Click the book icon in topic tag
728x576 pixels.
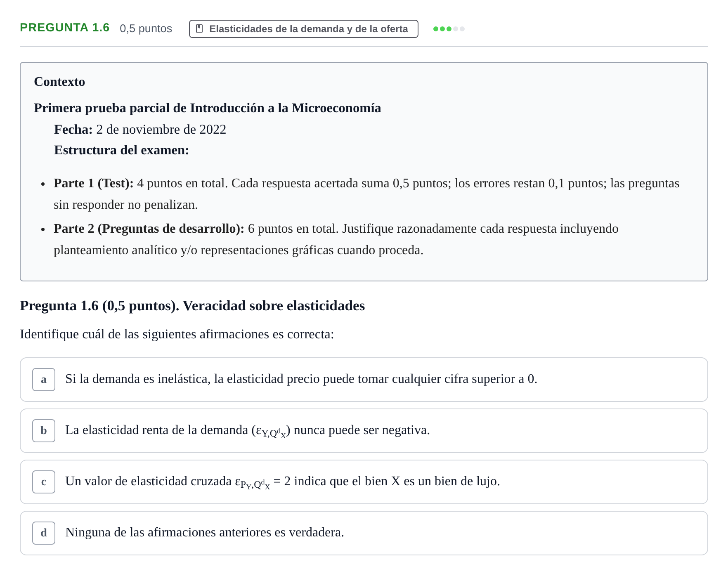199,28
